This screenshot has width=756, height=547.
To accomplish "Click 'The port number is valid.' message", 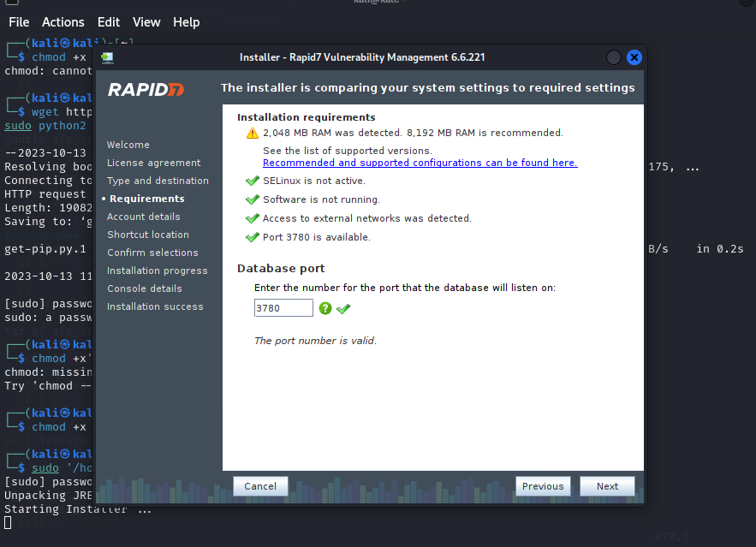I will [315, 341].
